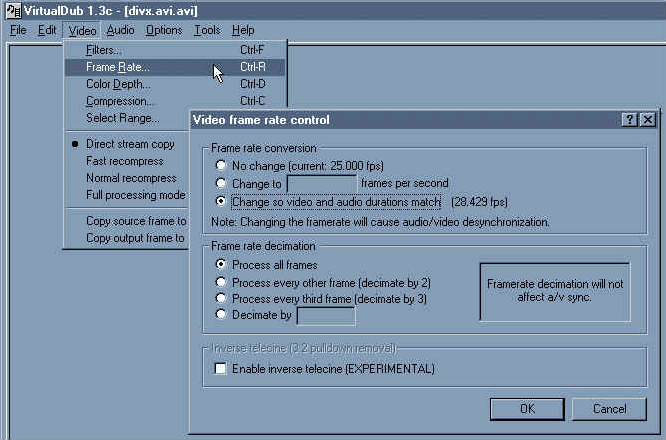Click the 28.429 fps value text

[x=479, y=202]
